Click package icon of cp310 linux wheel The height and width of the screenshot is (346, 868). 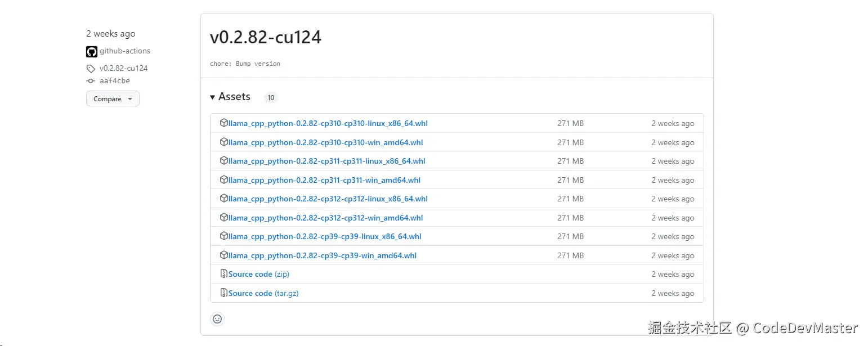[x=224, y=123]
